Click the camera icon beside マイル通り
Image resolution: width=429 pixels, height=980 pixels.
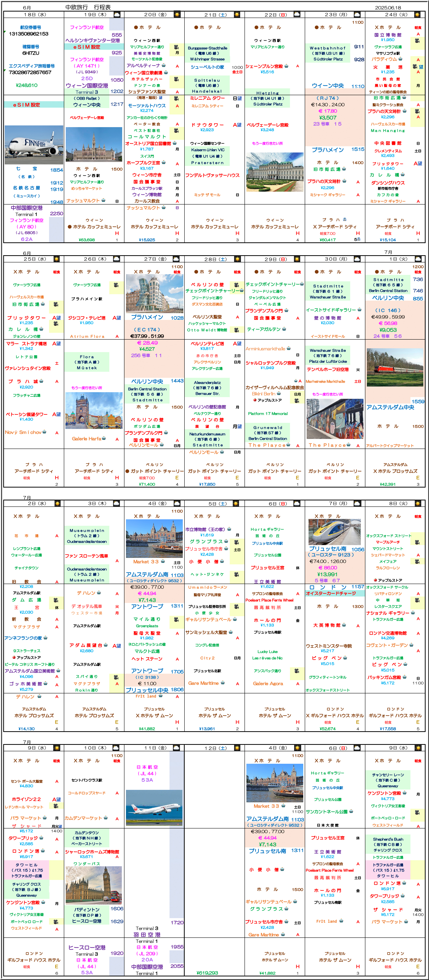click(176, 619)
